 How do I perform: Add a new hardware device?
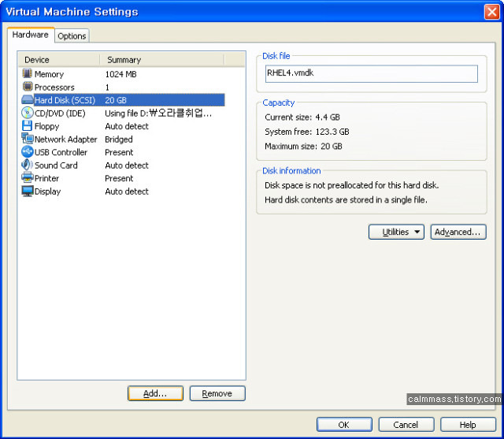point(155,393)
